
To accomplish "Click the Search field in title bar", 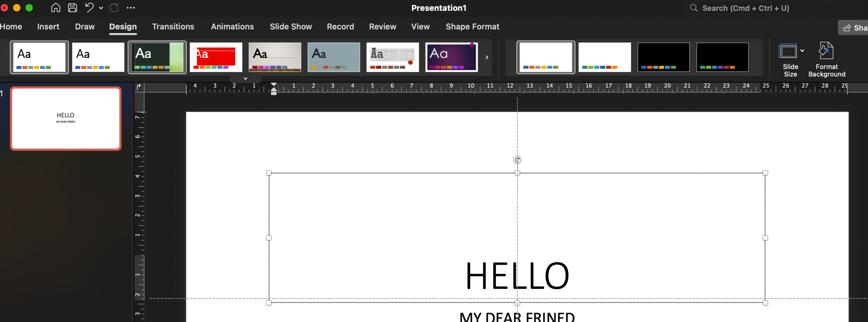I will 772,8.
